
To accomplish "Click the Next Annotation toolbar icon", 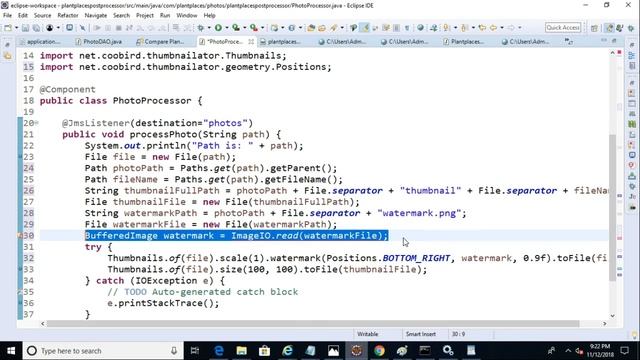I will [x=447, y=28].
